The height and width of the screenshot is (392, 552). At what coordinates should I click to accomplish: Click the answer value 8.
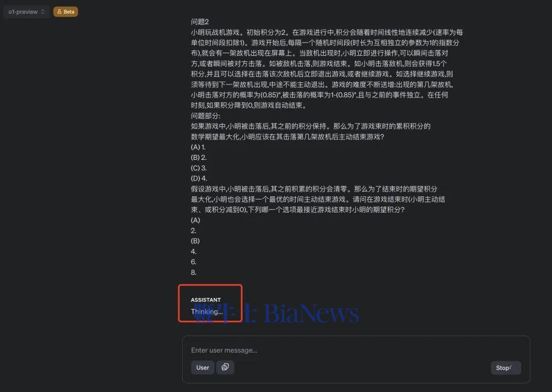pos(194,272)
